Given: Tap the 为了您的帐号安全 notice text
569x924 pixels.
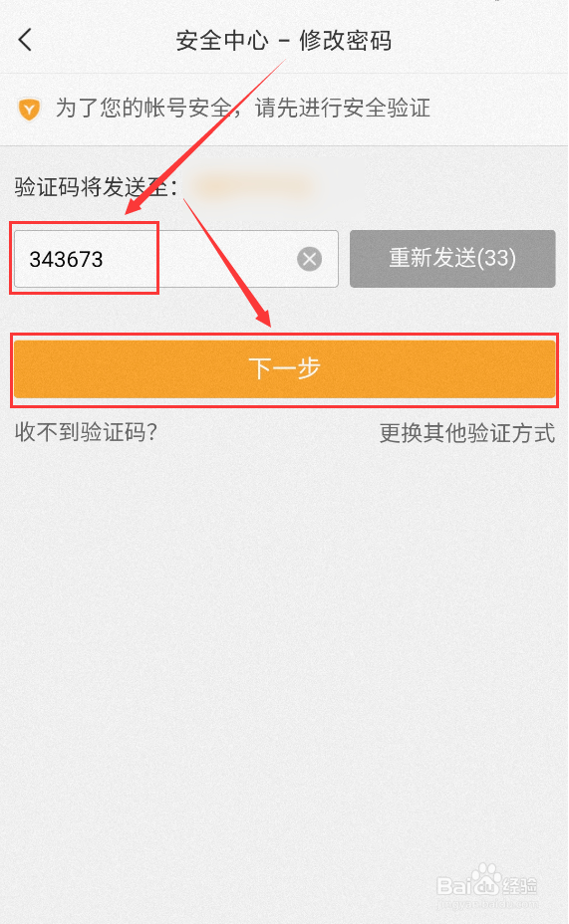Looking at the screenshot, I should pyautogui.click(x=143, y=108).
